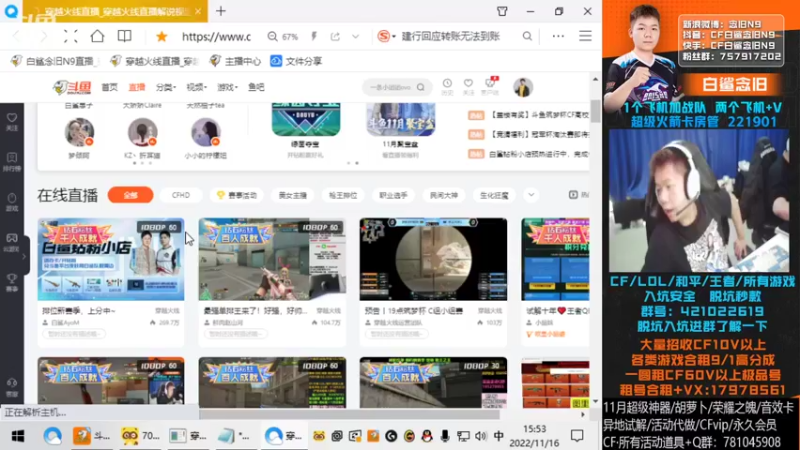Screen dimensions: 800x450
Task: Open the user avatar profile
Action: point(523,87)
